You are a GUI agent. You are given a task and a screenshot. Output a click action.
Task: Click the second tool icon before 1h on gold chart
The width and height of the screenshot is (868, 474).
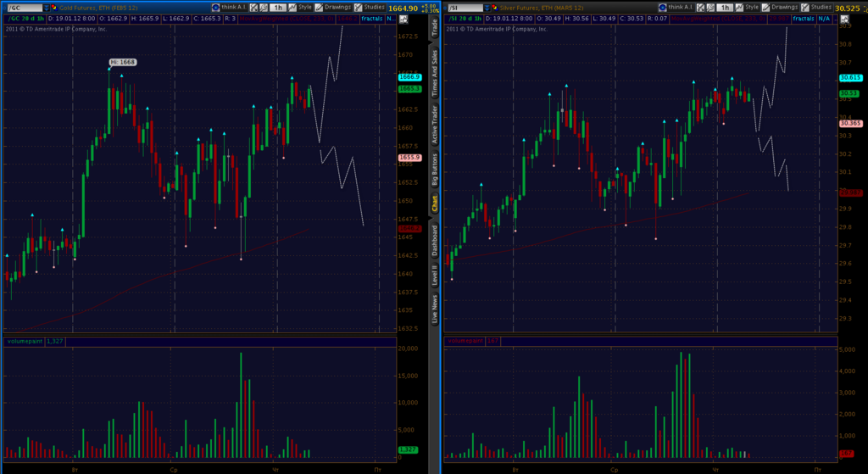click(264, 8)
